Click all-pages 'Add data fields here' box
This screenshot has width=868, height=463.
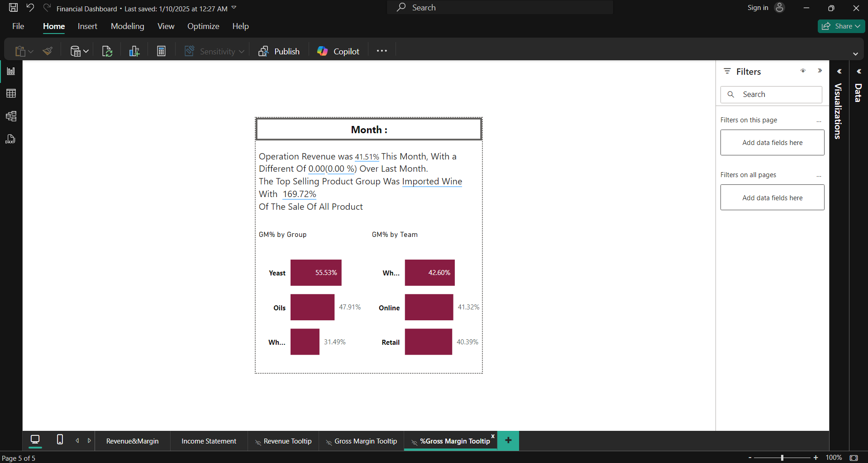(x=772, y=198)
